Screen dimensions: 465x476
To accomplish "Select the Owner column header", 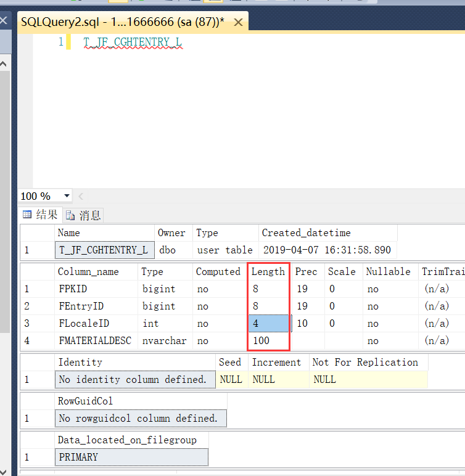I will pyautogui.click(x=173, y=233).
